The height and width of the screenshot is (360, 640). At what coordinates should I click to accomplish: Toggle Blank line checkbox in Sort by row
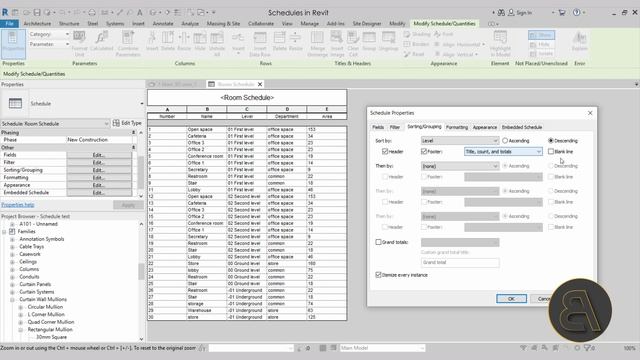551,151
